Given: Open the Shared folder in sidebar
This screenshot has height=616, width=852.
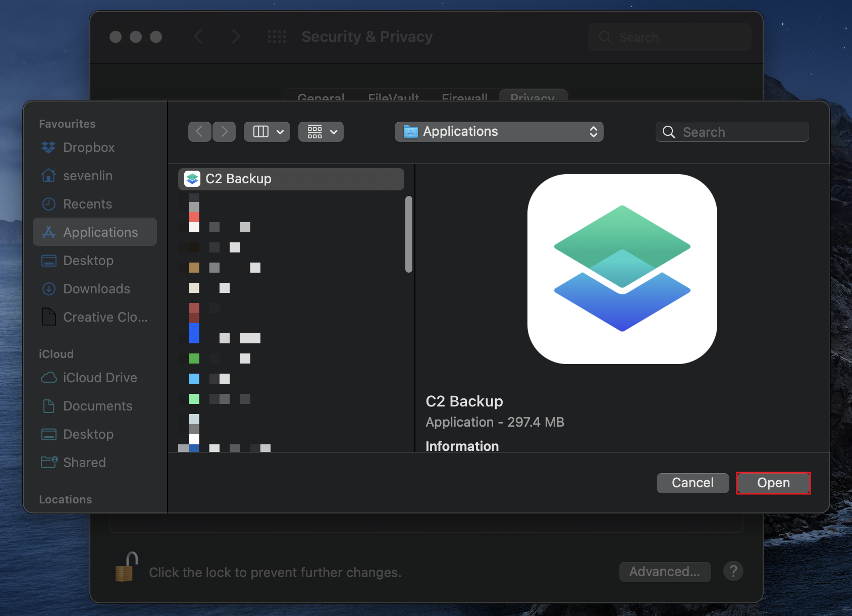Looking at the screenshot, I should point(84,462).
